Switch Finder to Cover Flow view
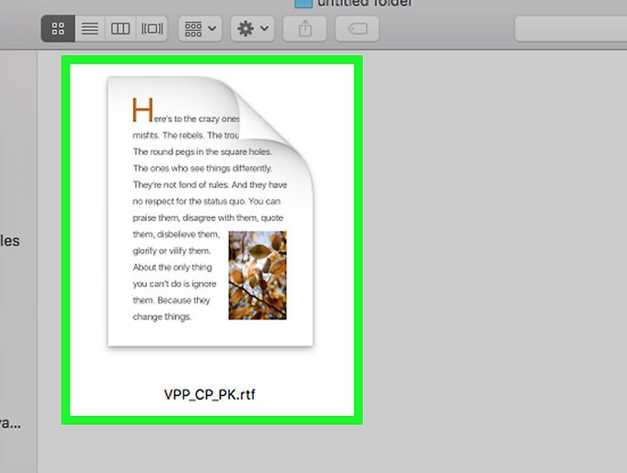This screenshot has height=473, width=627. click(152, 28)
